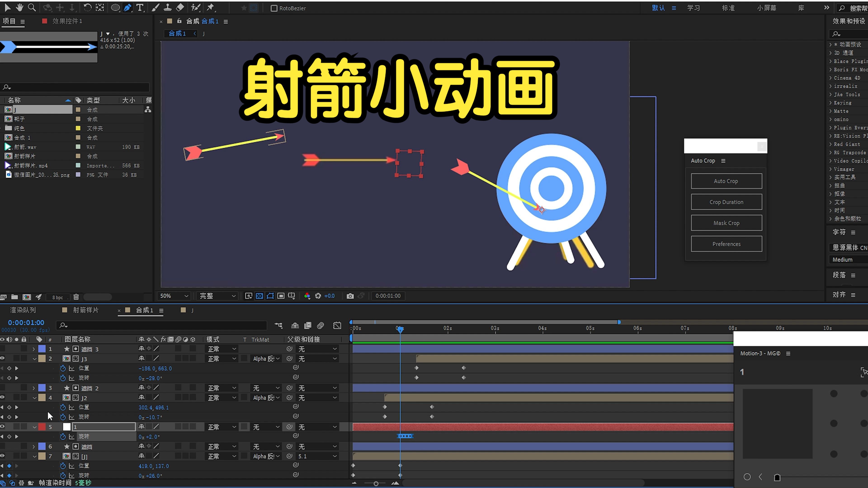This screenshot has height=488, width=868.
Task: Select the Type text tool
Action: pos(140,7)
